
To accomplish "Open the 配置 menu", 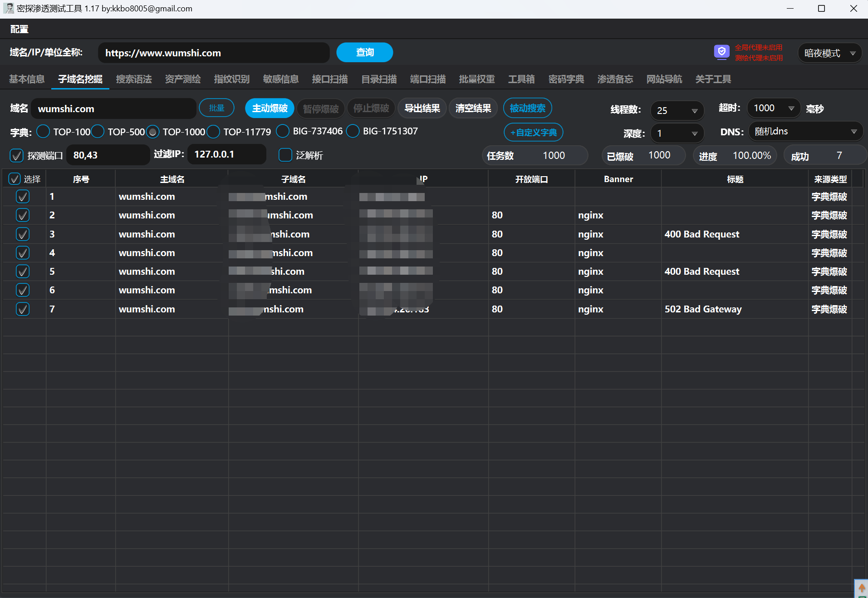I will [19, 29].
